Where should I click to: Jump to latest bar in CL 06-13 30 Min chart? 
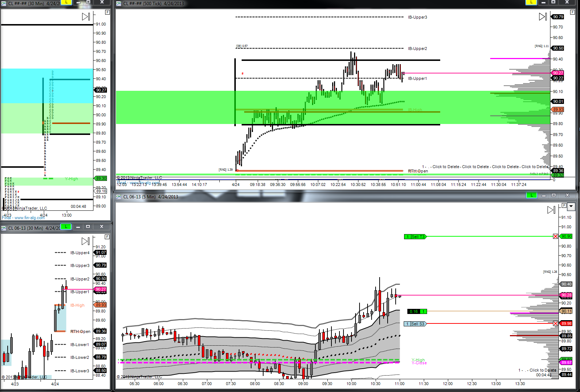coord(86,241)
